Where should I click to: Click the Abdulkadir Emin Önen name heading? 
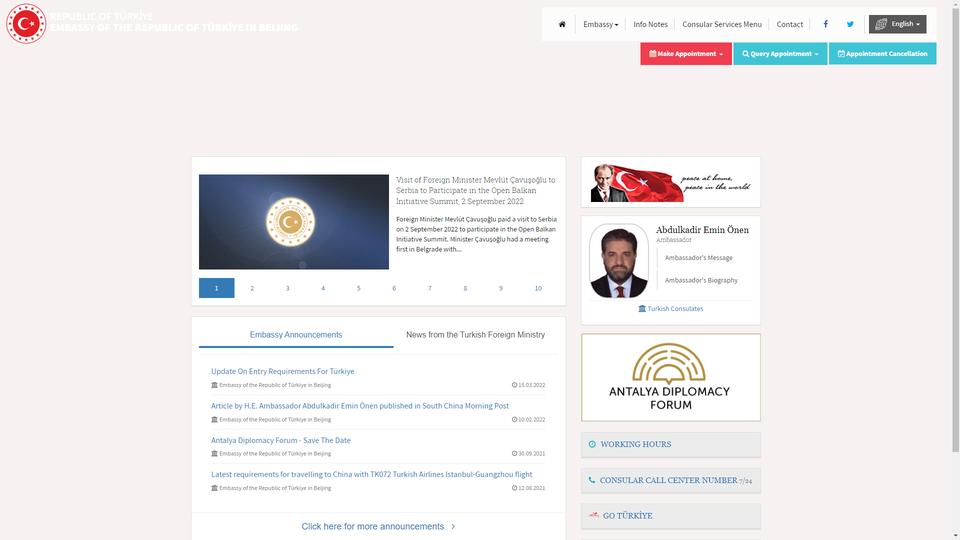point(702,230)
